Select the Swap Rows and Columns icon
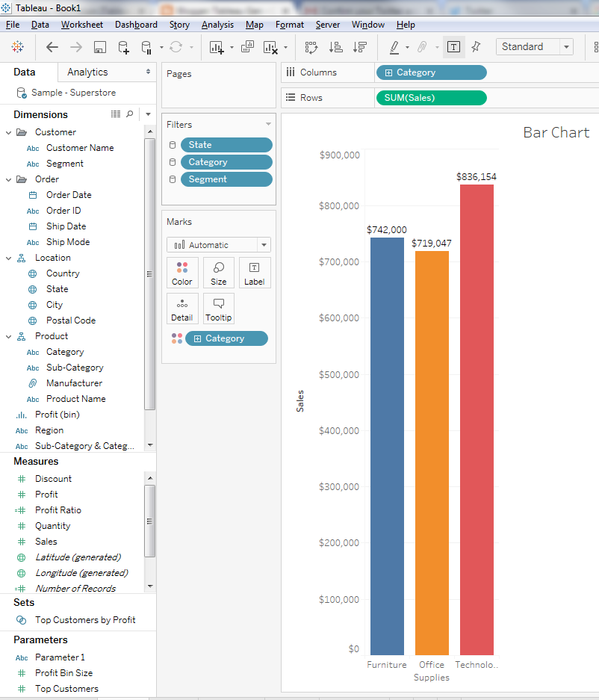 pos(311,46)
